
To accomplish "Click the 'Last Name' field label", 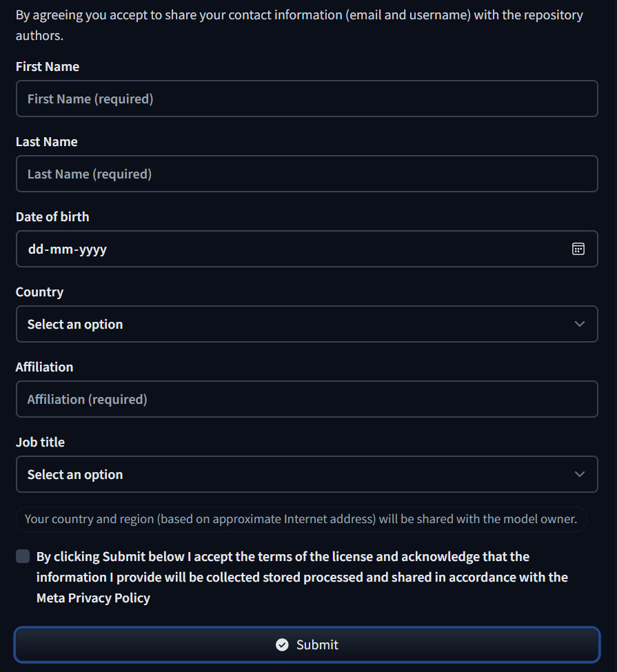I will [47, 141].
